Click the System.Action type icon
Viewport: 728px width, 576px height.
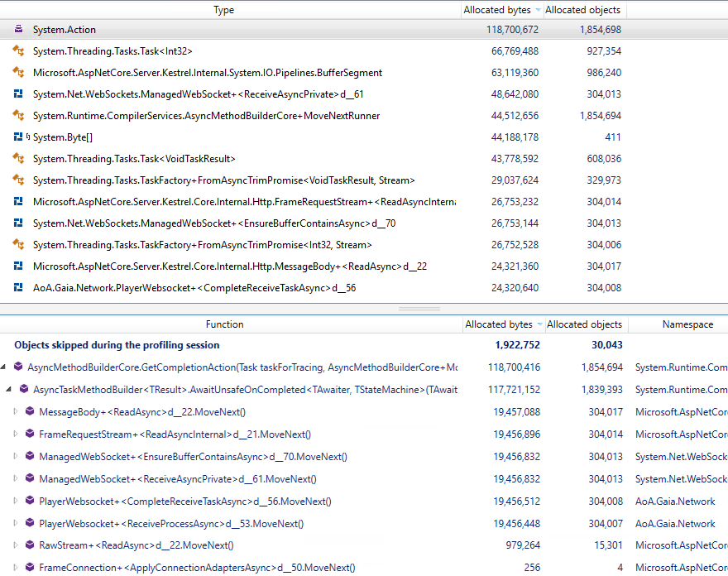tap(18, 30)
